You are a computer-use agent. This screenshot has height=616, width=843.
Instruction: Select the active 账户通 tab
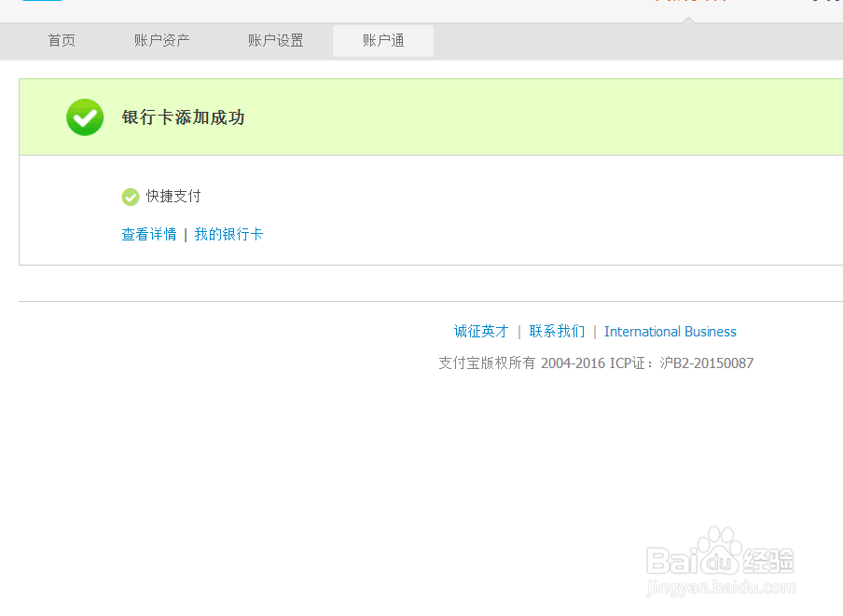coord(382,40)
